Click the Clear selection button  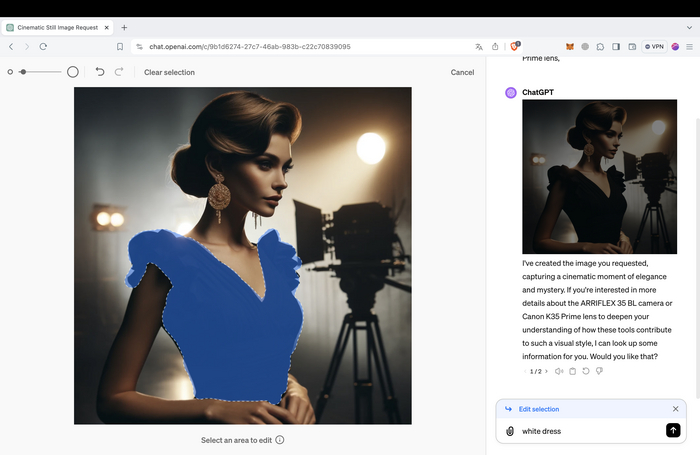(x=169, y=72)
